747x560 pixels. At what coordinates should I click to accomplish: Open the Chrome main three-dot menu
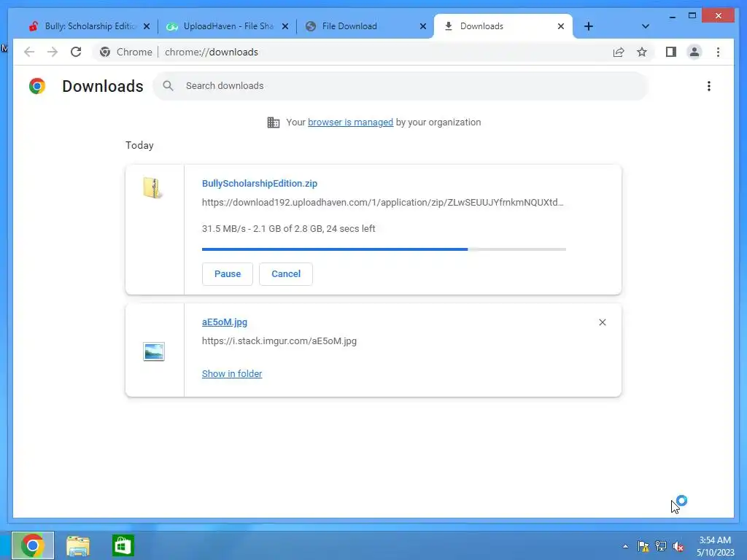(x=718, y=52)
